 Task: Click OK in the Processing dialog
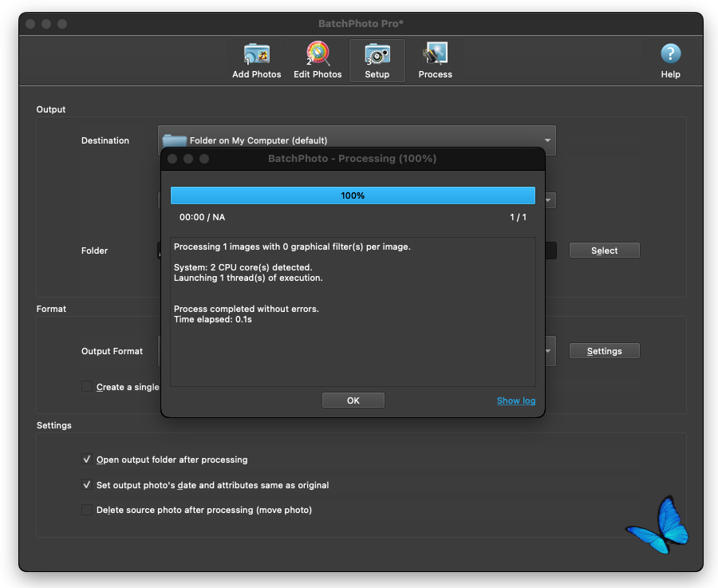coord(353,401)
